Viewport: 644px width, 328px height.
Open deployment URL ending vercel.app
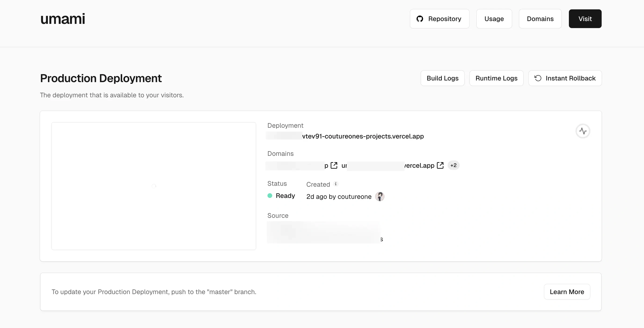(x=362, y=136)
